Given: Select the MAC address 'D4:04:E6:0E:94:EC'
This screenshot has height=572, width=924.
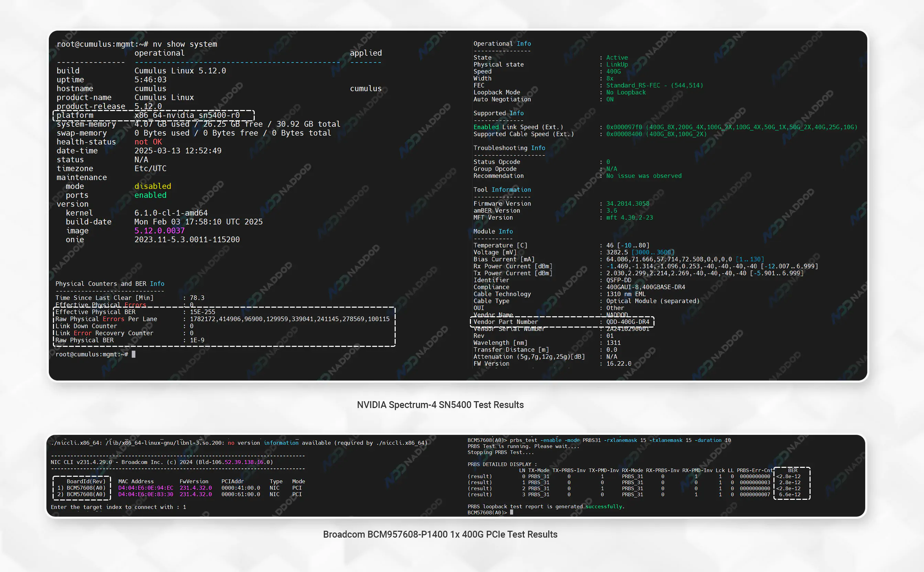Looking at the screenshot, I should click(146, 488).
